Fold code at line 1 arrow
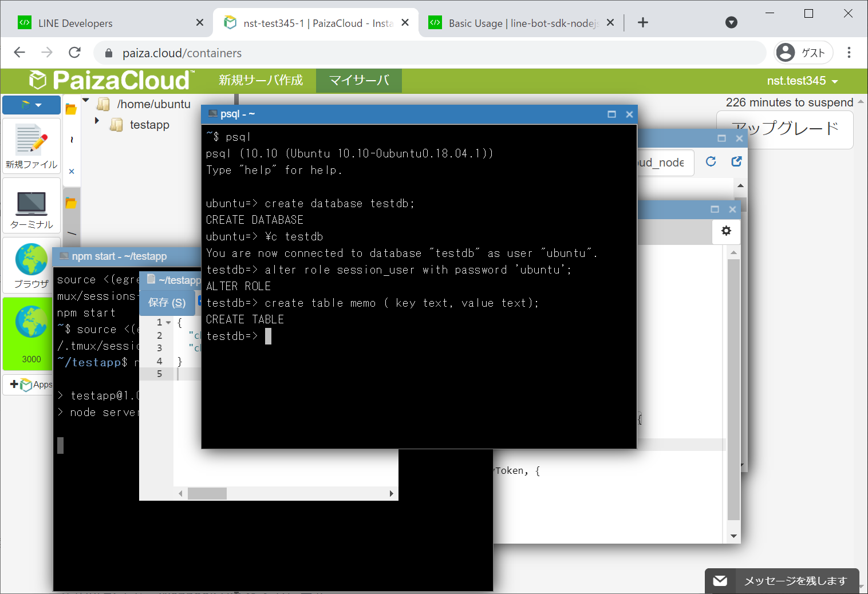Image resolution: width=868 pixels, height=594 pixels. (x=168, y=323)
